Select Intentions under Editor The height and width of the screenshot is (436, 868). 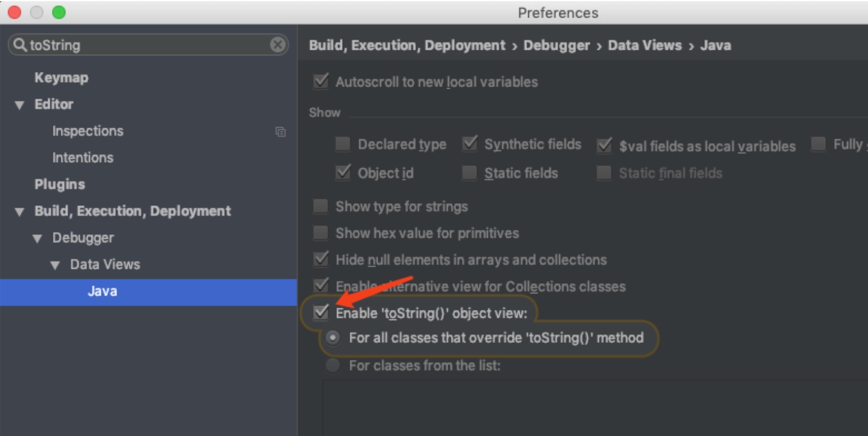83,158
